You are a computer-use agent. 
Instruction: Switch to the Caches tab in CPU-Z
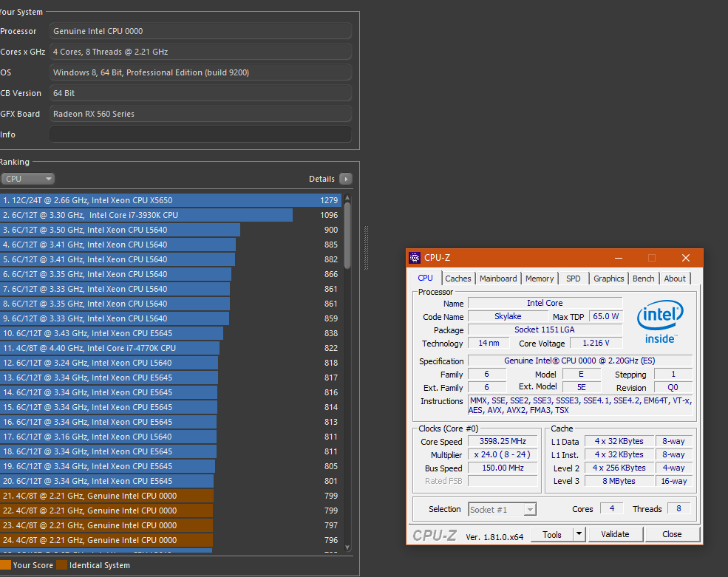pos(457,279)
